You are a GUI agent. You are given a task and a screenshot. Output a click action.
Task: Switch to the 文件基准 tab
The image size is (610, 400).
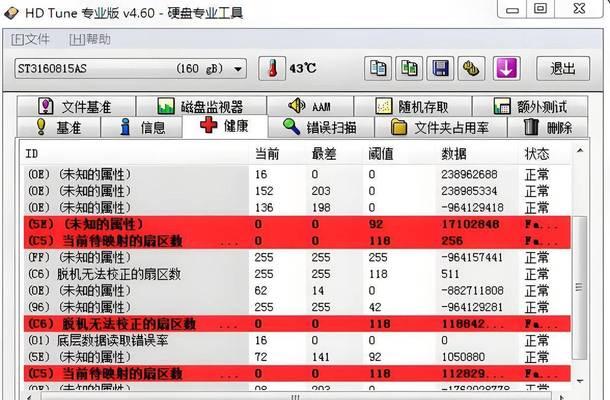[76, 106]
